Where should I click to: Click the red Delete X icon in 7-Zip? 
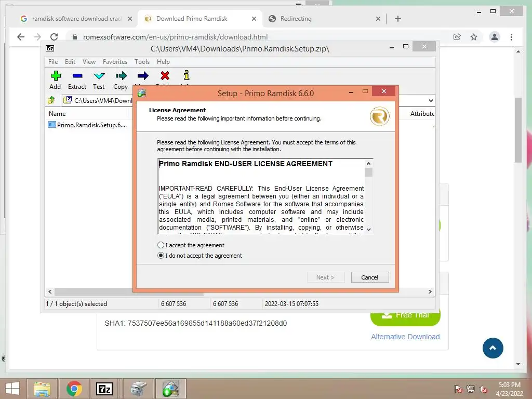tap(165, 76)
